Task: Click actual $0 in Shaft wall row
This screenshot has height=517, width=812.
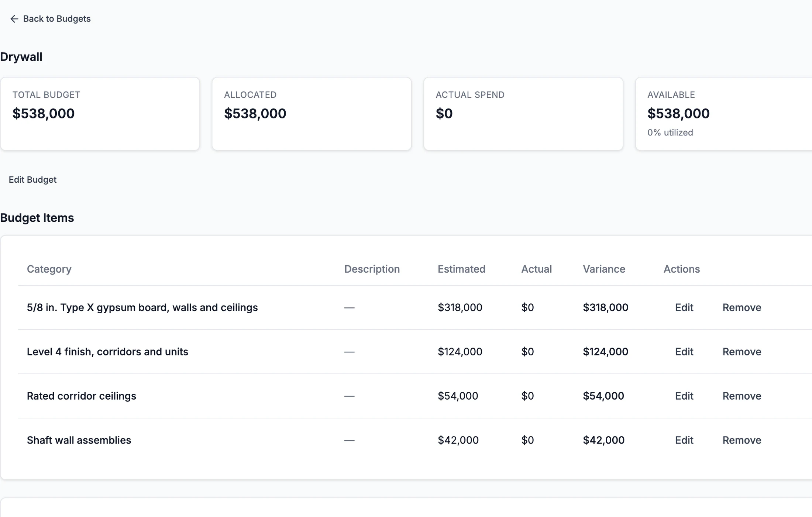Action: point(527,440)
